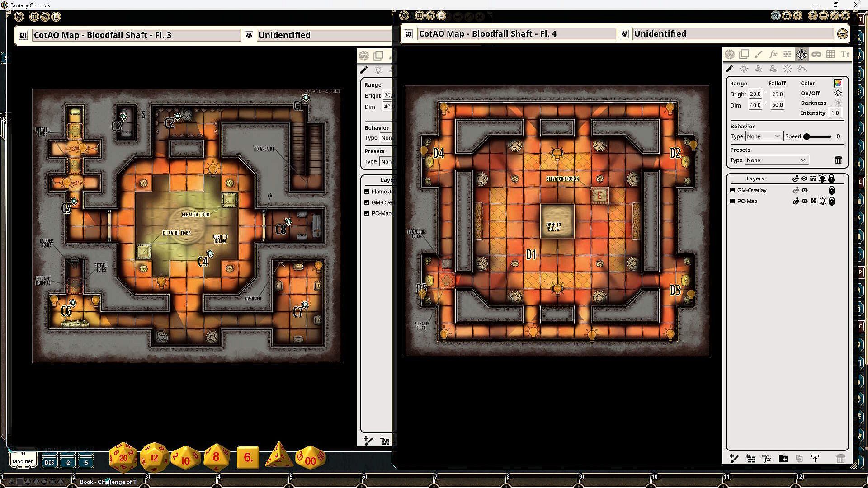Click the Fl. 3 Unidentified name field
This screenshot has width=868, height=488.
pos(324,35)
